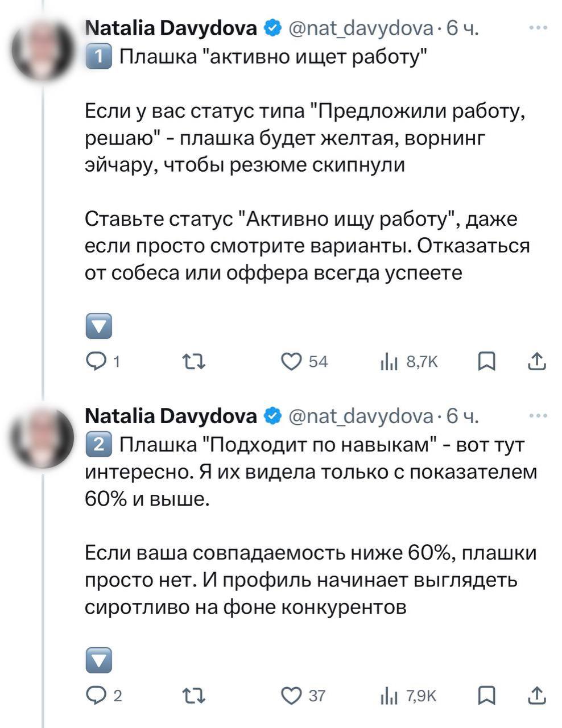Bookmark the first tweet about job status
This screenshot has width=562, height=728.
pos(486,361)
